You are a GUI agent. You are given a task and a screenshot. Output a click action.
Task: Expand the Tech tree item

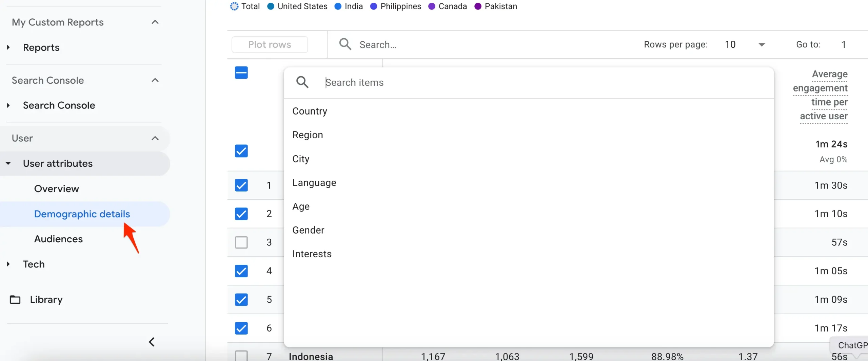[8, 264]
